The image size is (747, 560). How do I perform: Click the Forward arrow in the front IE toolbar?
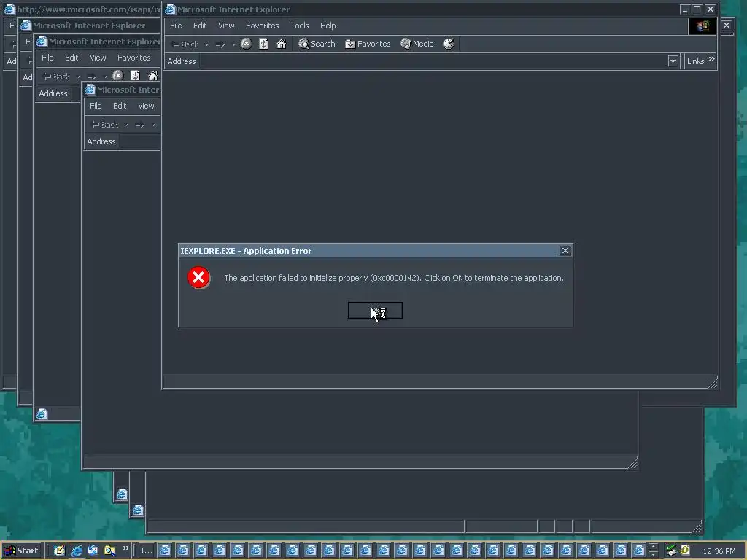(x=220, y=44)
